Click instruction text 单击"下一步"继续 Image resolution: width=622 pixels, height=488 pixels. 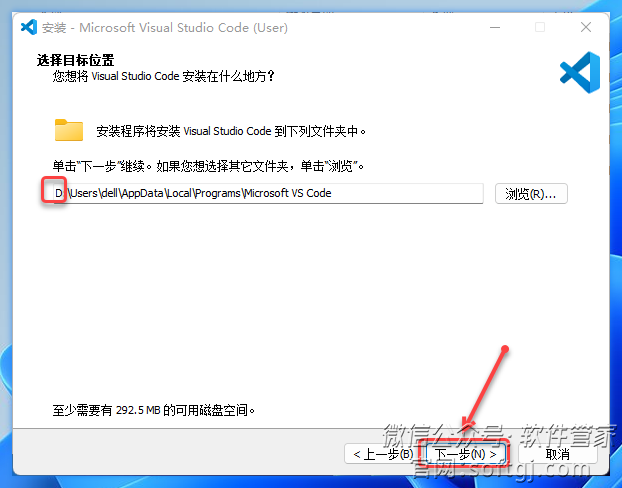[x=102, y=166]
